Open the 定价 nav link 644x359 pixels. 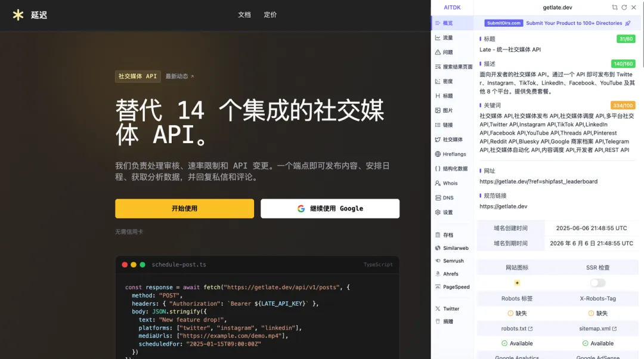coord(270,15)
